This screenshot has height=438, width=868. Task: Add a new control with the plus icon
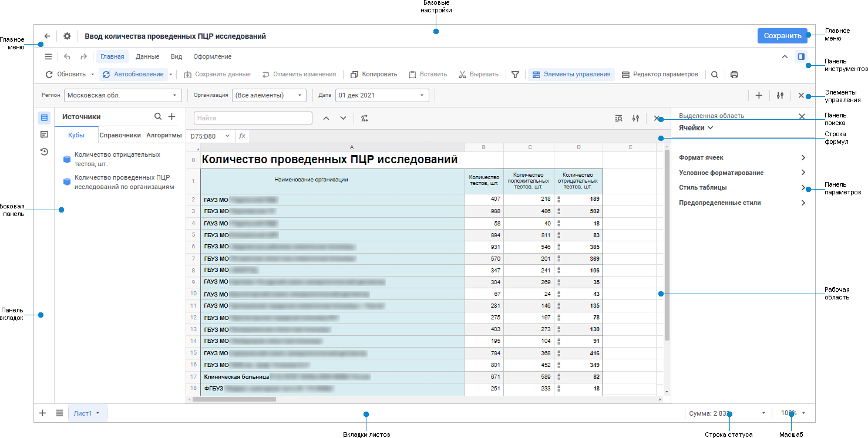tap(759, 95)
